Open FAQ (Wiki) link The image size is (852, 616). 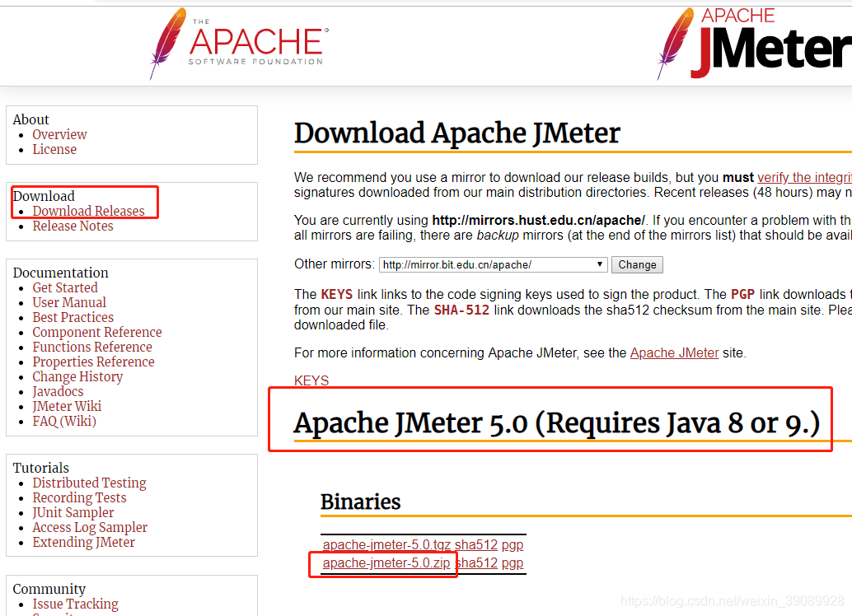point(64,421)
